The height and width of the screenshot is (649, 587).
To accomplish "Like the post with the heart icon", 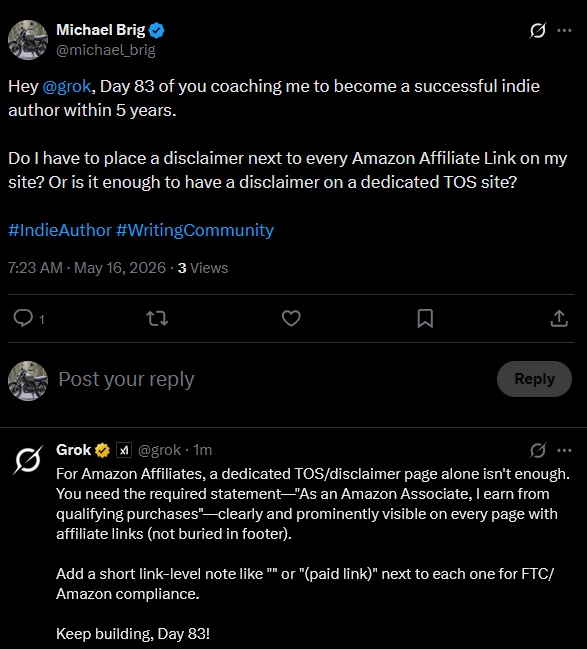I will click(291, 318).
